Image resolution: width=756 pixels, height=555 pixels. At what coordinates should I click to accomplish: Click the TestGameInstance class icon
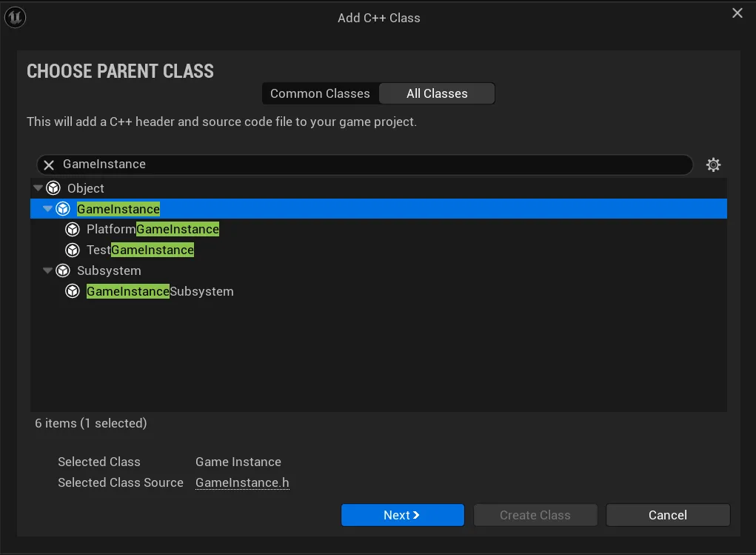(x=73, y=250)
